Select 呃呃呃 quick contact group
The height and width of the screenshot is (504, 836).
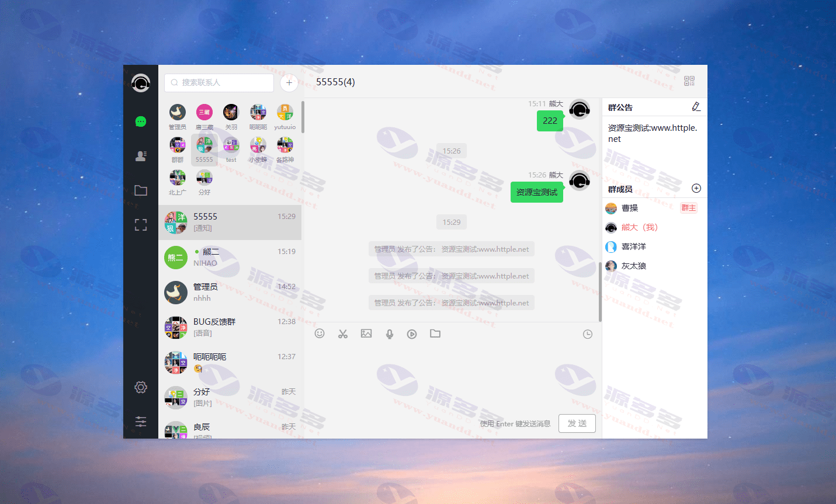pos(258,117)
